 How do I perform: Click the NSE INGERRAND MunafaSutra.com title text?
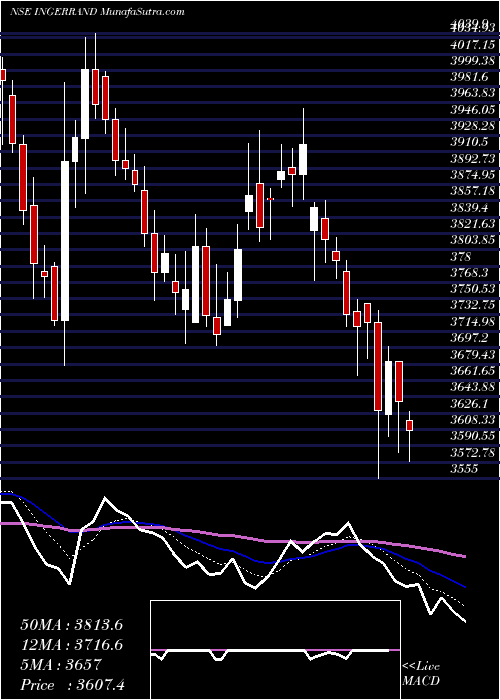[97, 12]
